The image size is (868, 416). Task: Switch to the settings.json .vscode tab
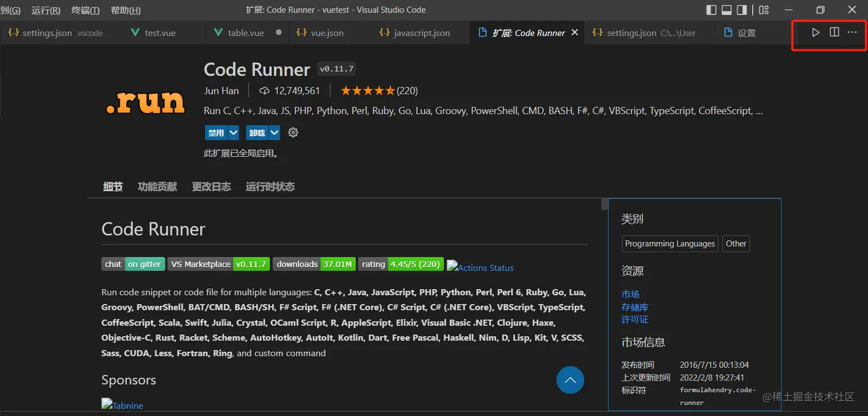pyautogui.click(x=61, y=33)
